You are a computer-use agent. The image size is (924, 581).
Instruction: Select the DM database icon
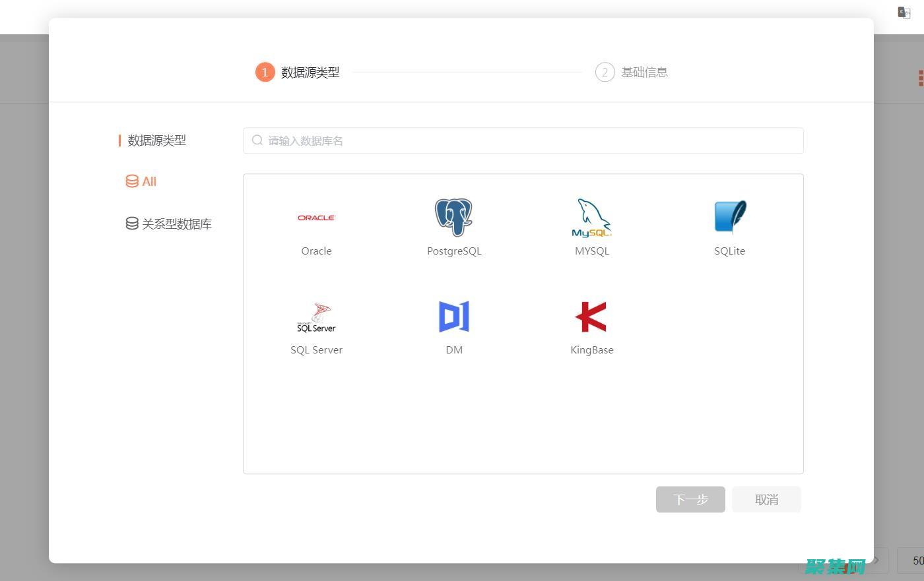point(454,317)
